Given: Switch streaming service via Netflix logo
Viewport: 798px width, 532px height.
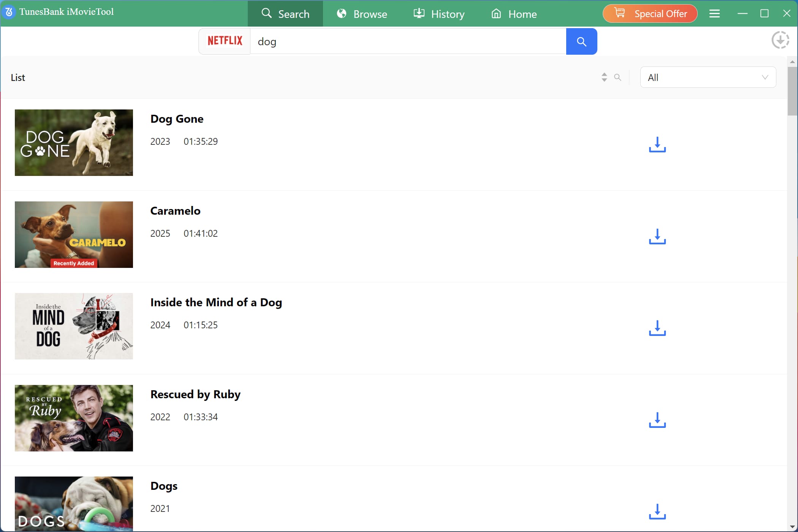Looking at the screenshot, I should (225, 41).
